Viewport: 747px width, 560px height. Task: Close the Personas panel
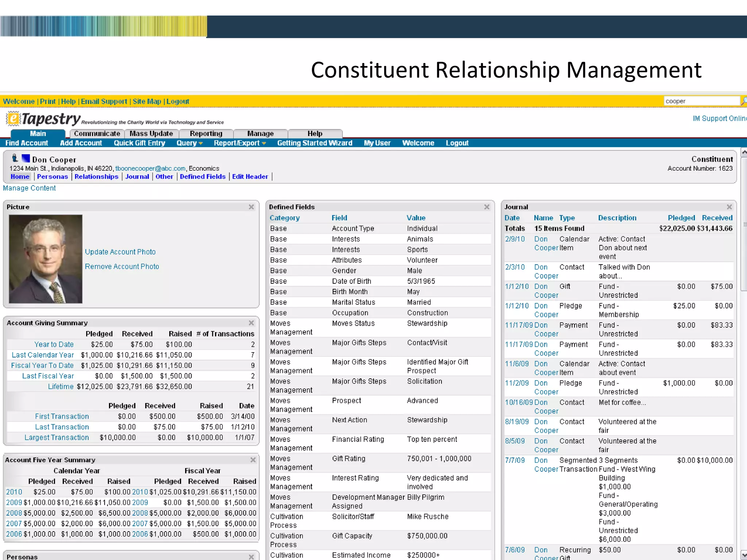click(251, 557)
